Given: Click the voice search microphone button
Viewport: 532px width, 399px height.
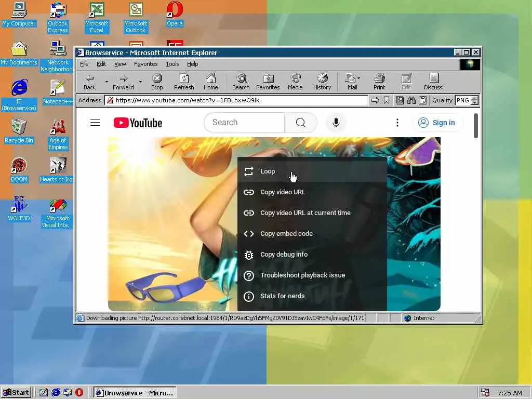Looking at the screenshot, I should 336,123.
